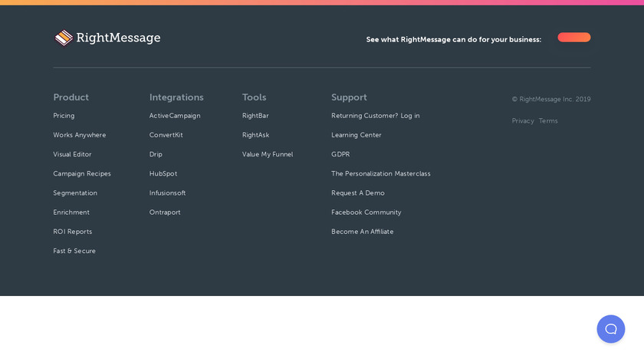Open the Privacy policy link
This screenshot has width=644, height=362.
click(523, 121)
